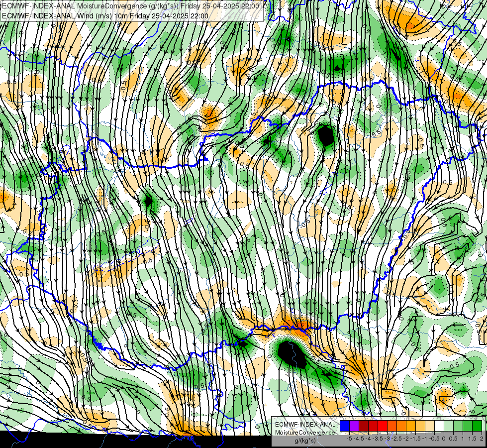Click the -1.5 legend scale value
This screenshot has height=448, width=487.
(415, 439)
